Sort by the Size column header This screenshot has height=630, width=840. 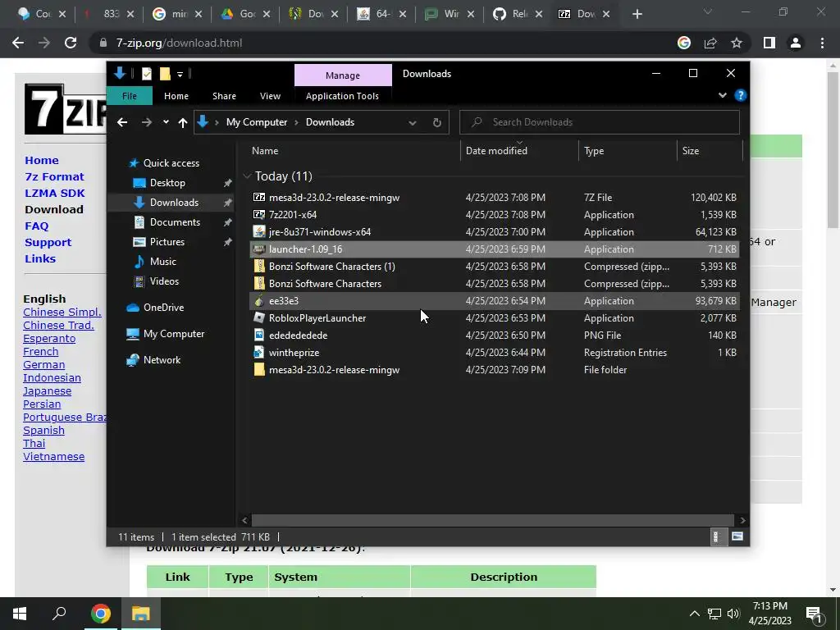pos(690,151)
